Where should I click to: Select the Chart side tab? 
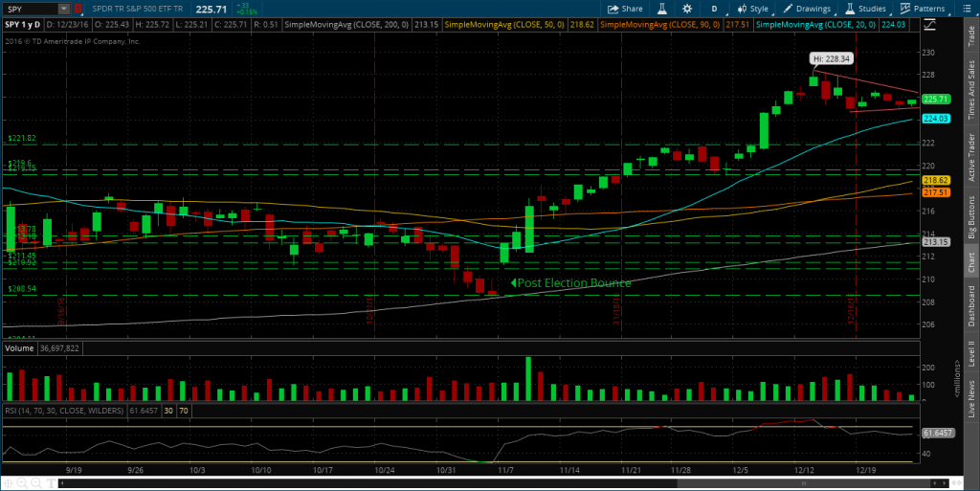[971, 262]
